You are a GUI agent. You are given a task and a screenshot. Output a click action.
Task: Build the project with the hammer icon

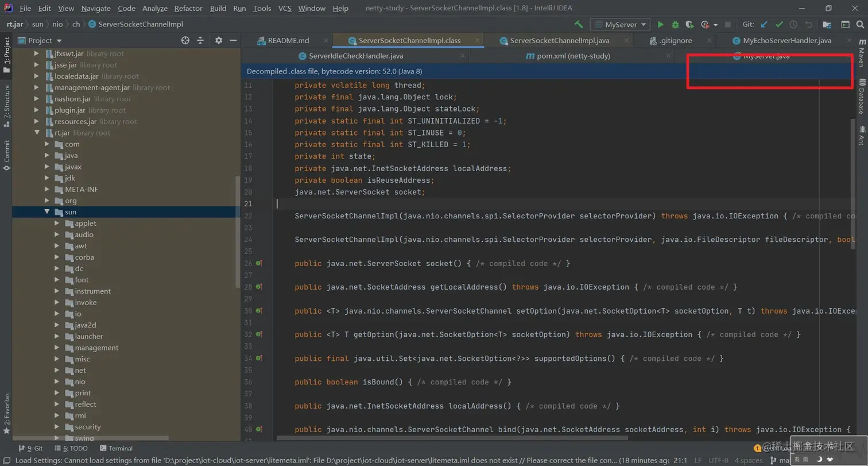[x=579, y=25]
